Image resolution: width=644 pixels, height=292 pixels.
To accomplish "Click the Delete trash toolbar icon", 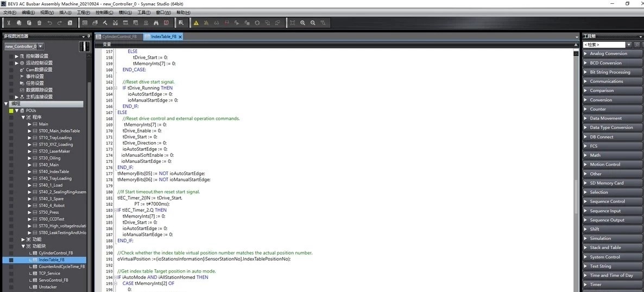I will (40, 23).
